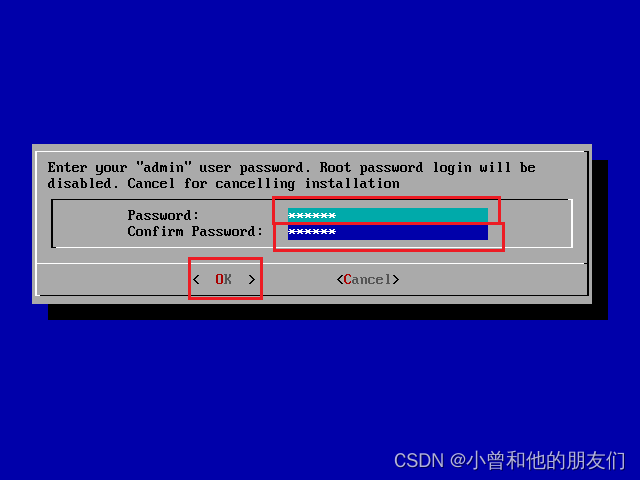This screenshot has height=480, width=640.
Task: Click the left angle bracket beside OK
Action: coord(196,280)
